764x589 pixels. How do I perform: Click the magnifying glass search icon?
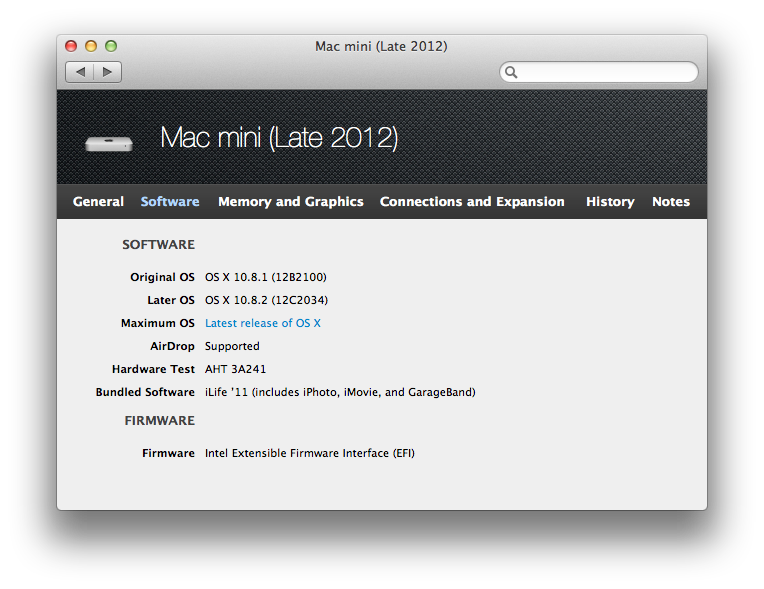coord(511,72)
